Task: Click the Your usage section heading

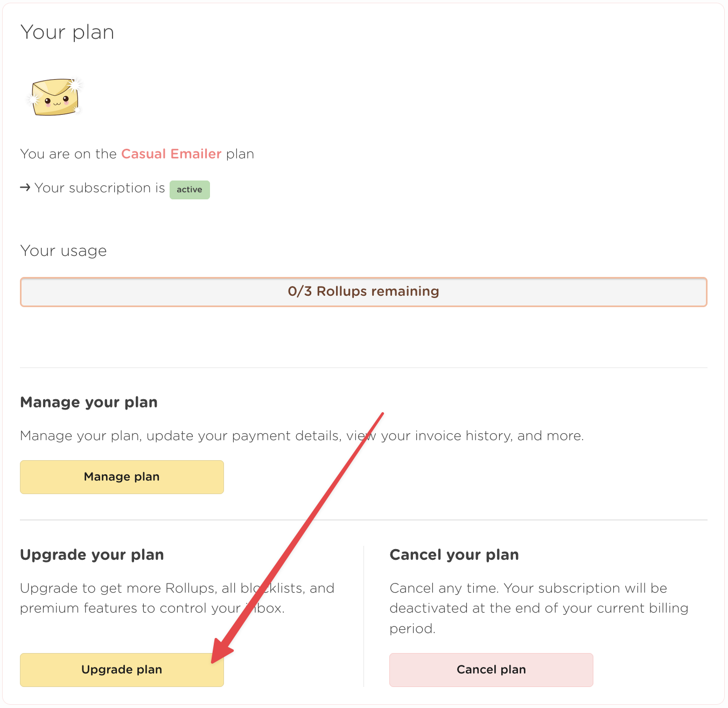Action: 63,251
